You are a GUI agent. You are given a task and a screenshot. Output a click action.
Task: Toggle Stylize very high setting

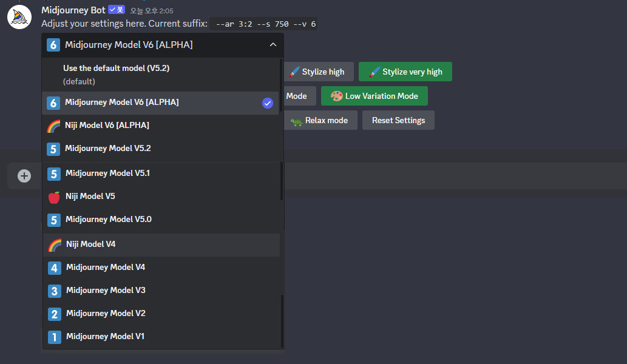click(405, 72)
